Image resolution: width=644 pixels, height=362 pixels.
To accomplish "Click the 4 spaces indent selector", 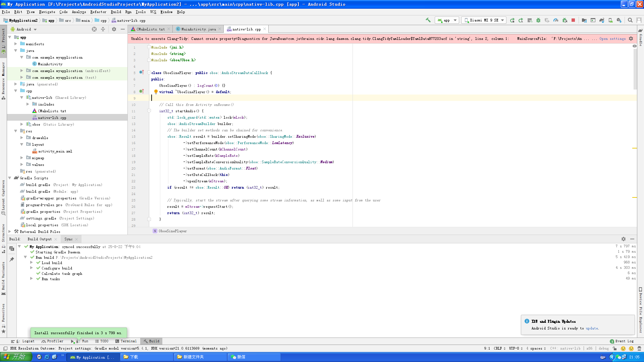I will (536, 349).
